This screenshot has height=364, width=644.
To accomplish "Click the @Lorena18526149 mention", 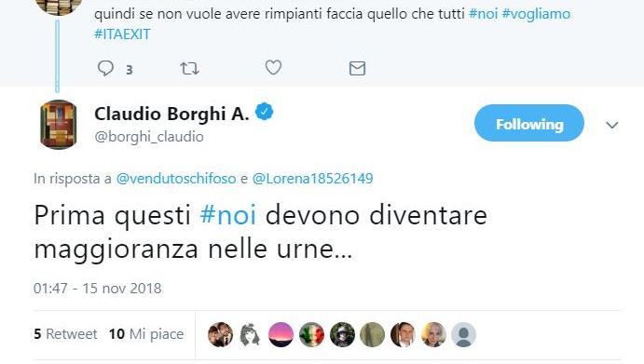I will click(x=312, y=179).
